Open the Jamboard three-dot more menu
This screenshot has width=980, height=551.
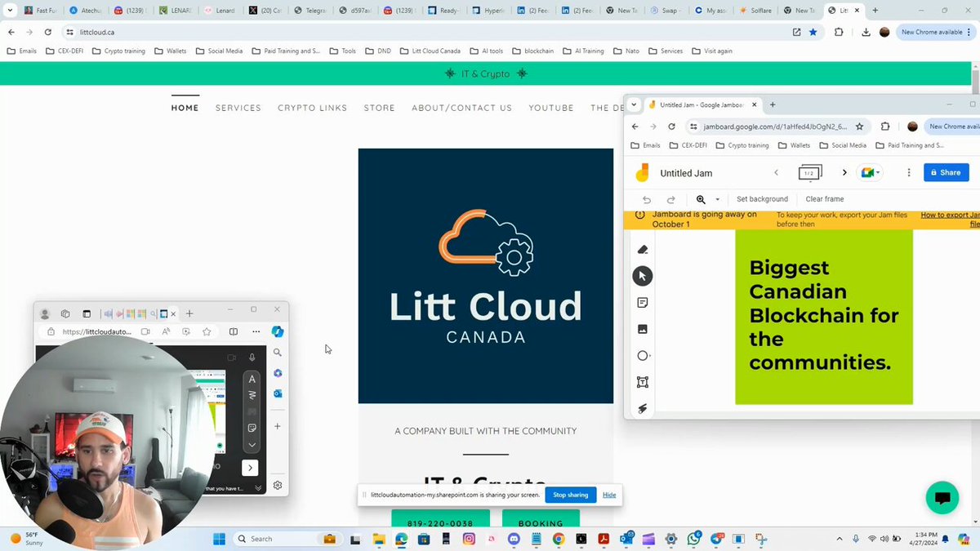909,173
